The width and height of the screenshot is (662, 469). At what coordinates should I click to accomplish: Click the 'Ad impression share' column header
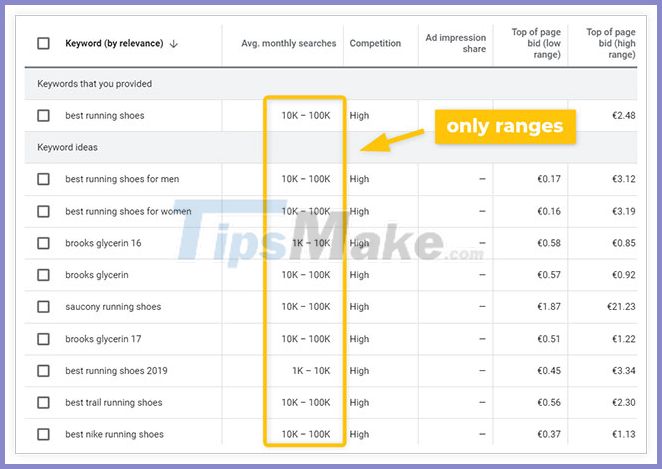pos(456,43)
